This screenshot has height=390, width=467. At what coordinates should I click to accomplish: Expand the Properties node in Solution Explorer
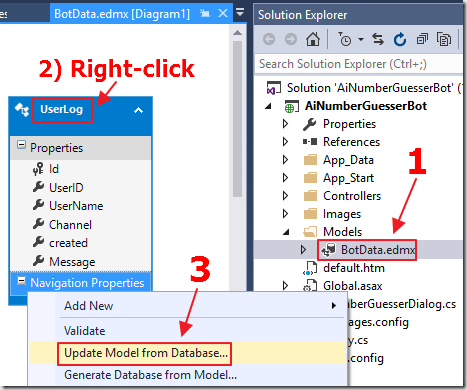[285, 124]
